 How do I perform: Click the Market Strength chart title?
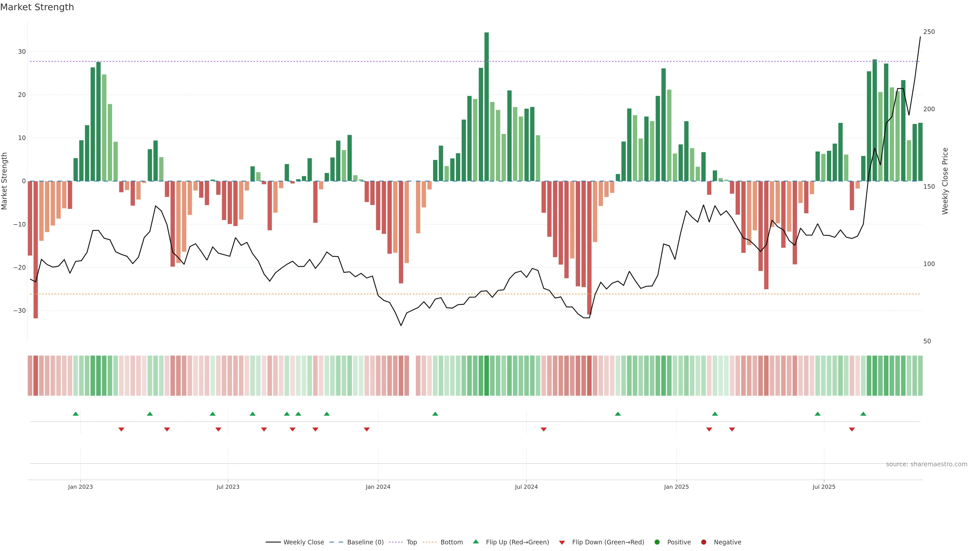click(37, 7)
